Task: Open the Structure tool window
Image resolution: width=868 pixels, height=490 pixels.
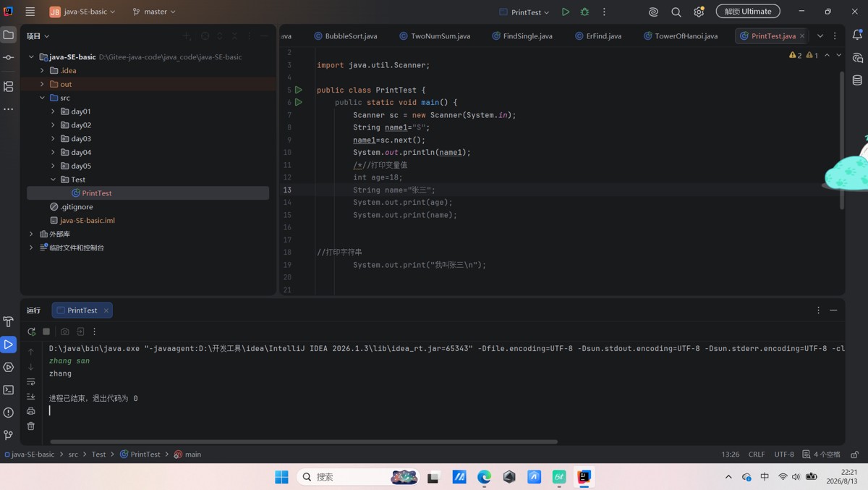Action: coord(9,86)
